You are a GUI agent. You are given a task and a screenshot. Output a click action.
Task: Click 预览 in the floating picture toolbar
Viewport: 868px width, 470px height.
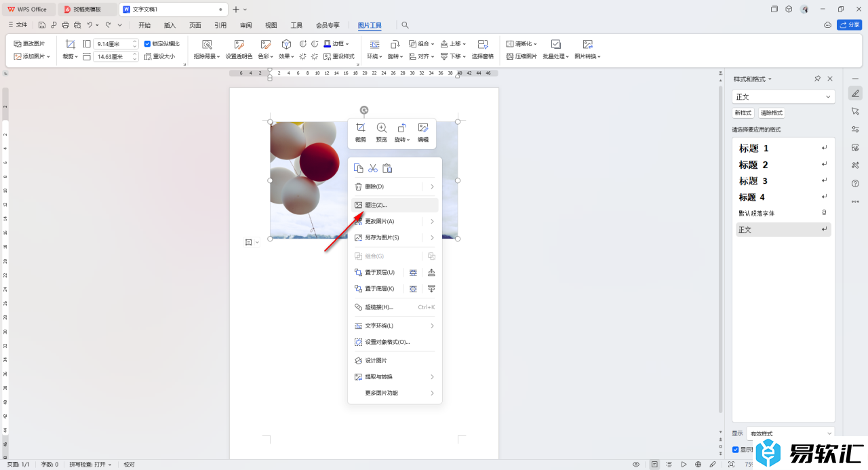tap(382, 133)
